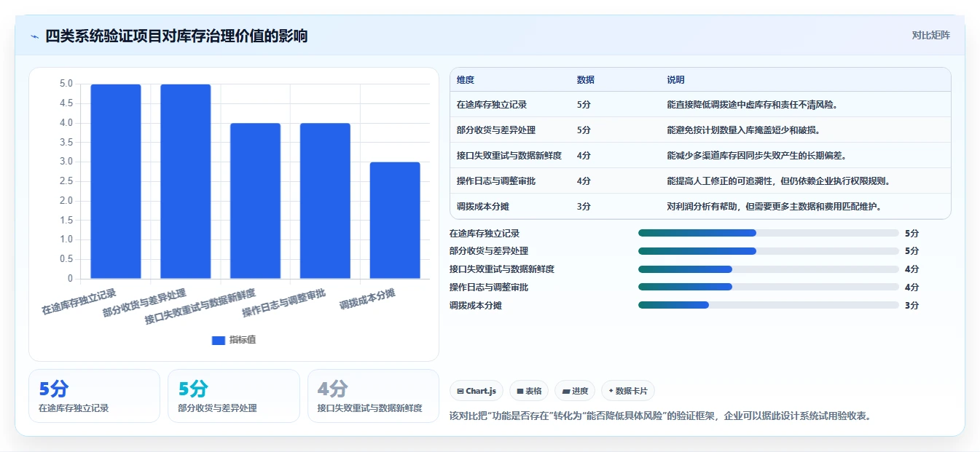Viewport: 980px width, 452px height.
Task: Click the 表格 tag chip
Action: [x=529, y=391]
